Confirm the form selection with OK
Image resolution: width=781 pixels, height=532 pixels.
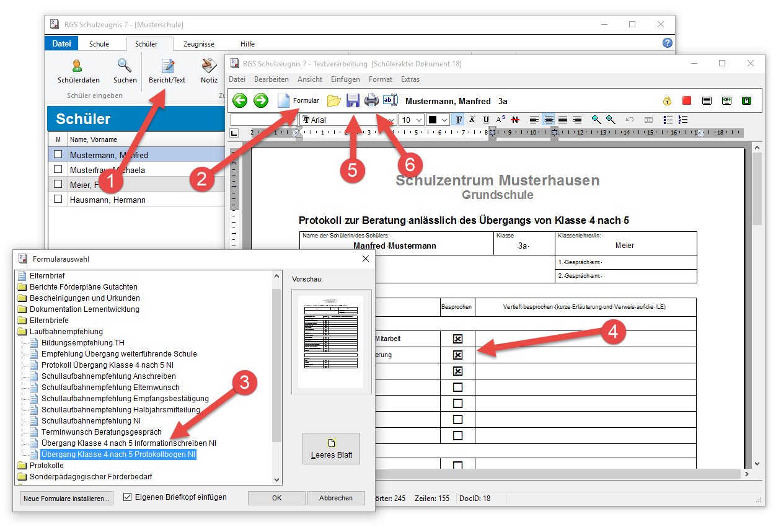[x=276, y=498]
